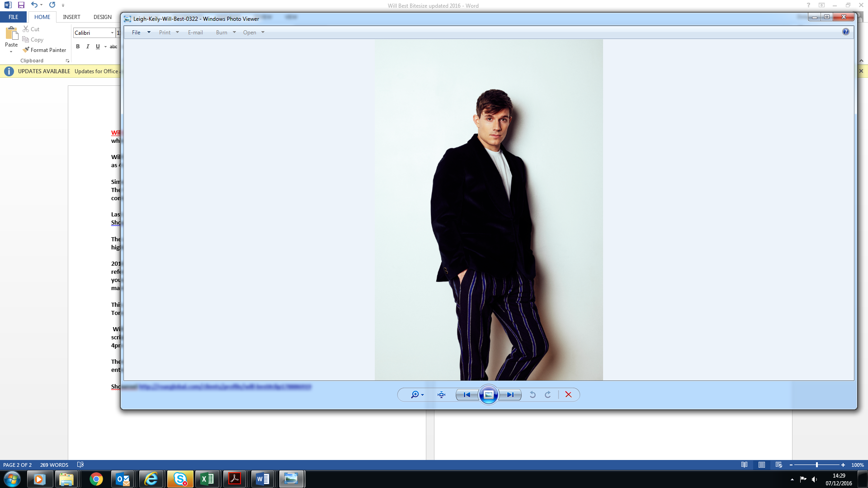Click the Actual size fit icon
This screenshot has height=488, width=868.
[x=442, y=395]
